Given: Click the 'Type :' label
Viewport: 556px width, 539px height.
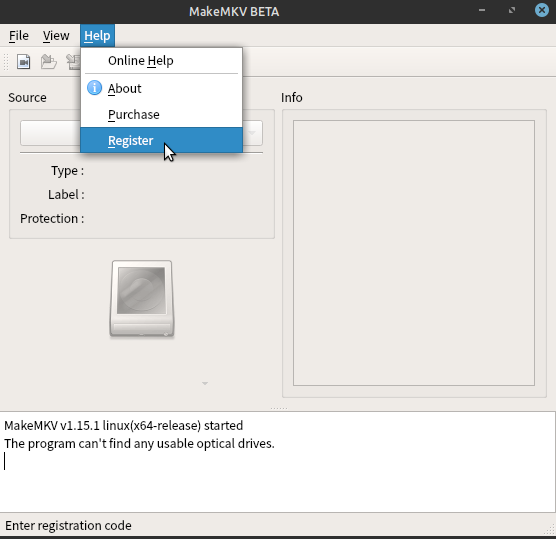Looking at the screenshot, I should point(67,171).
